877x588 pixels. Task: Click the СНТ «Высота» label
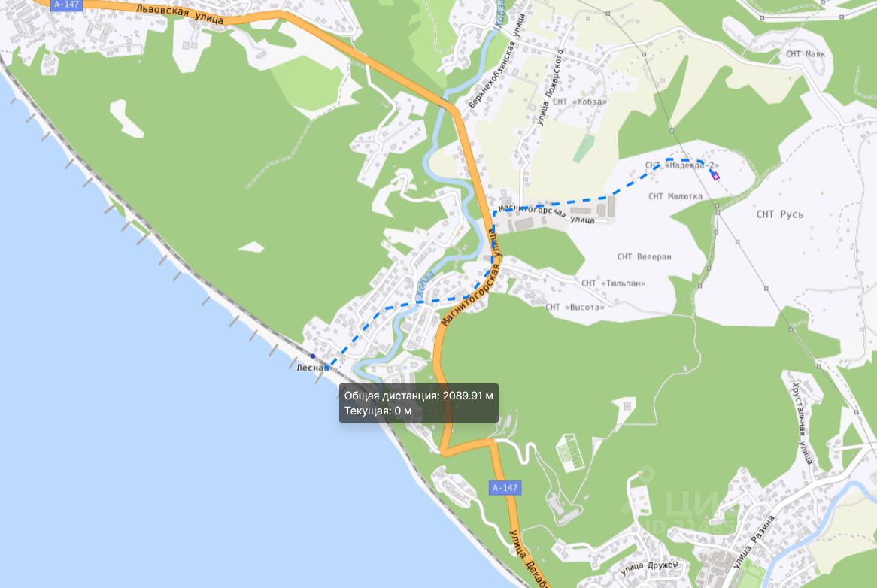[575, 307]
